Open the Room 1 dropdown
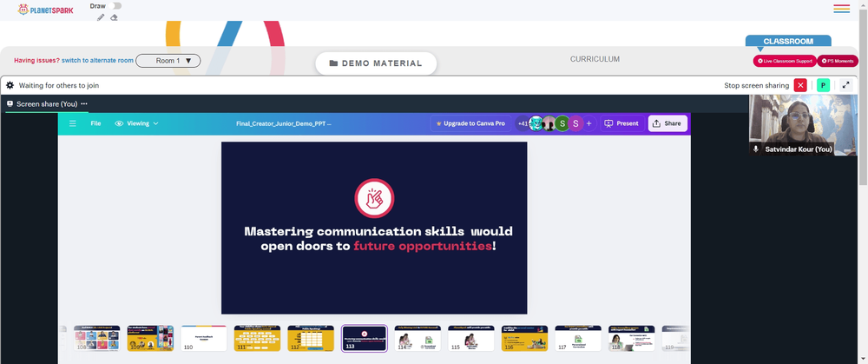 tap(168, 61)
